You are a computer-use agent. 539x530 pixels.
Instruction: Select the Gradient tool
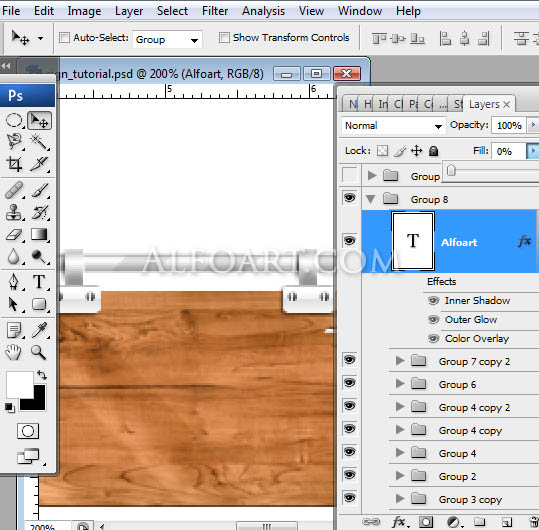pos(40,235)
